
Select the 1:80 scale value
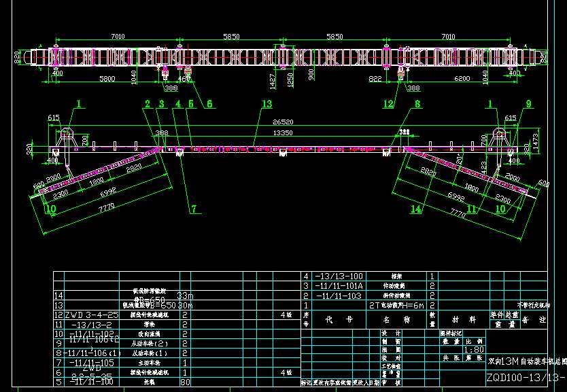tap(474, 350)
